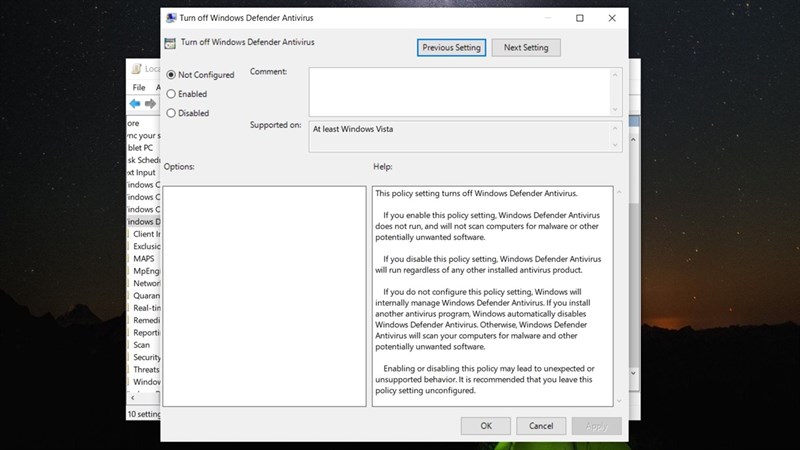Click Forward arrow in background editor toolbar
The height and width of the screenshot is (450, 800).
150,104
